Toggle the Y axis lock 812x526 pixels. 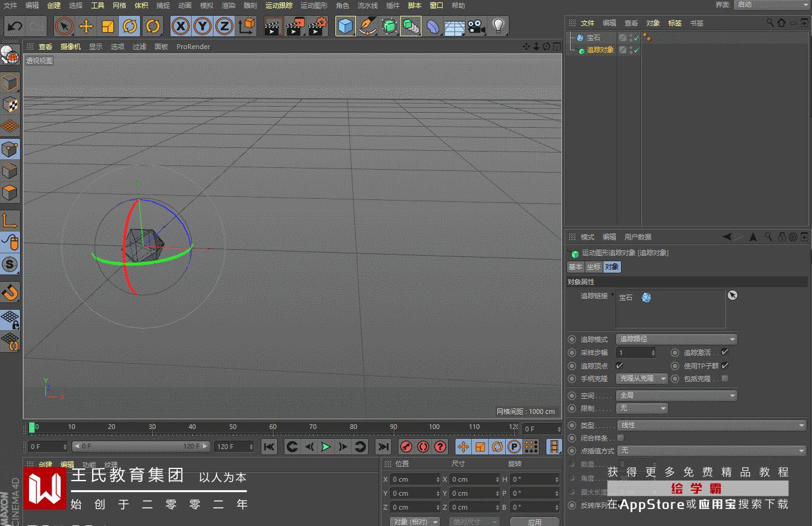pyautogui.click(x=203, y=26)
